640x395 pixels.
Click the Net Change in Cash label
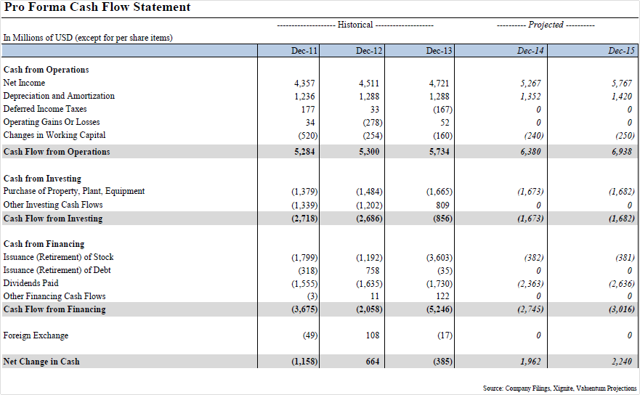(41, 362)
